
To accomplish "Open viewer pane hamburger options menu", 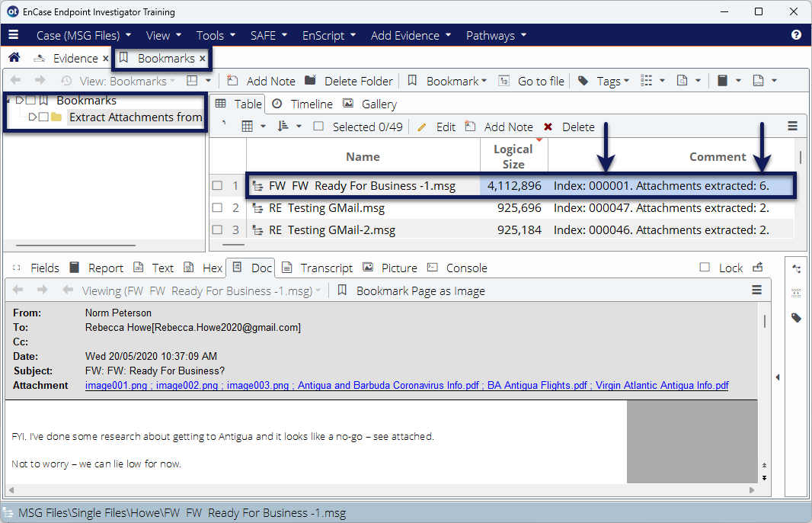I will [756, 290].
